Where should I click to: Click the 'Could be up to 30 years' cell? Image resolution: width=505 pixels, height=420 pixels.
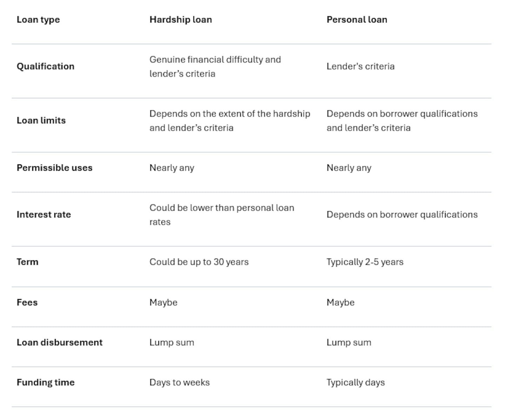pos(199,262)
